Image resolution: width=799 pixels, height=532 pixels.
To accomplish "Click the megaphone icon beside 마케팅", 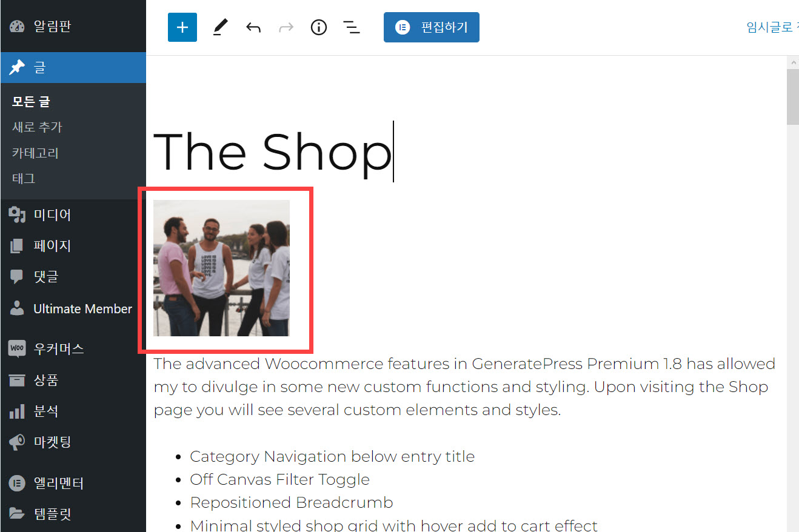I will click(x=17, y=442).
